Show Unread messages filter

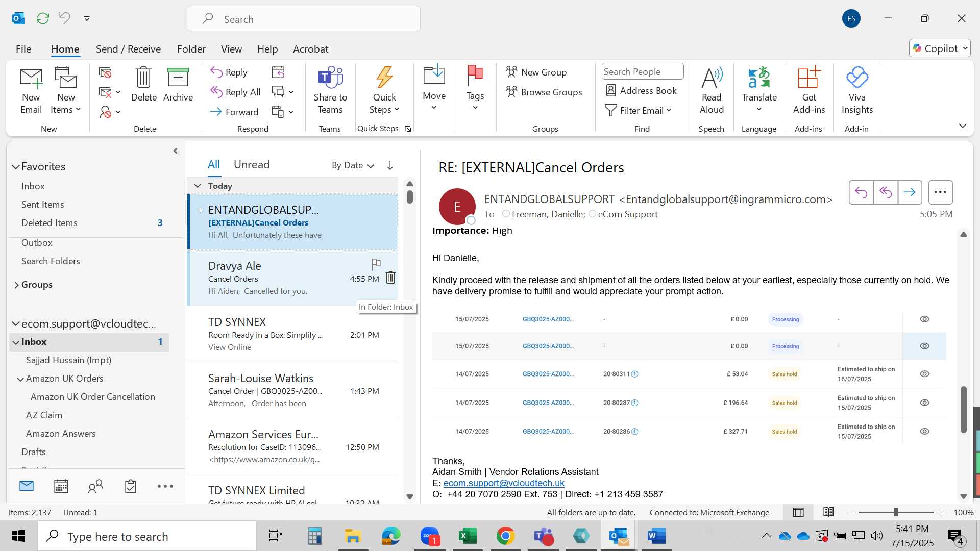point(252,164)
